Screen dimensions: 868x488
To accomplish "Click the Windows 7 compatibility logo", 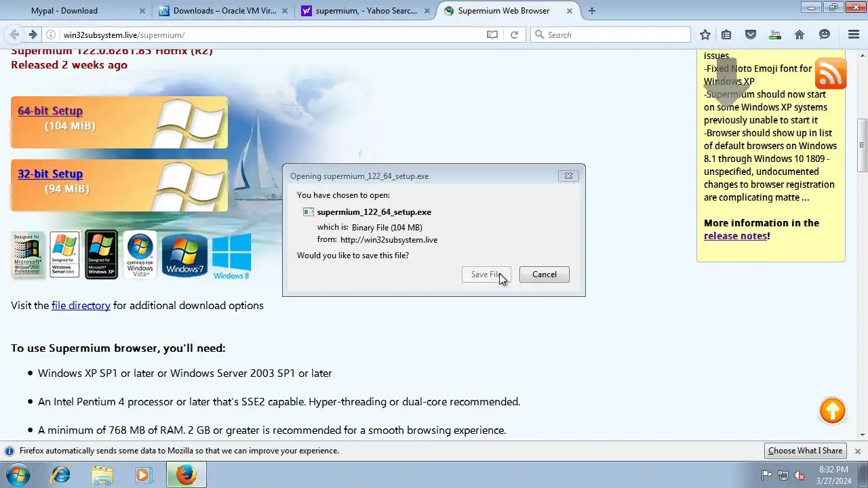I will click(x=184, y=256).
